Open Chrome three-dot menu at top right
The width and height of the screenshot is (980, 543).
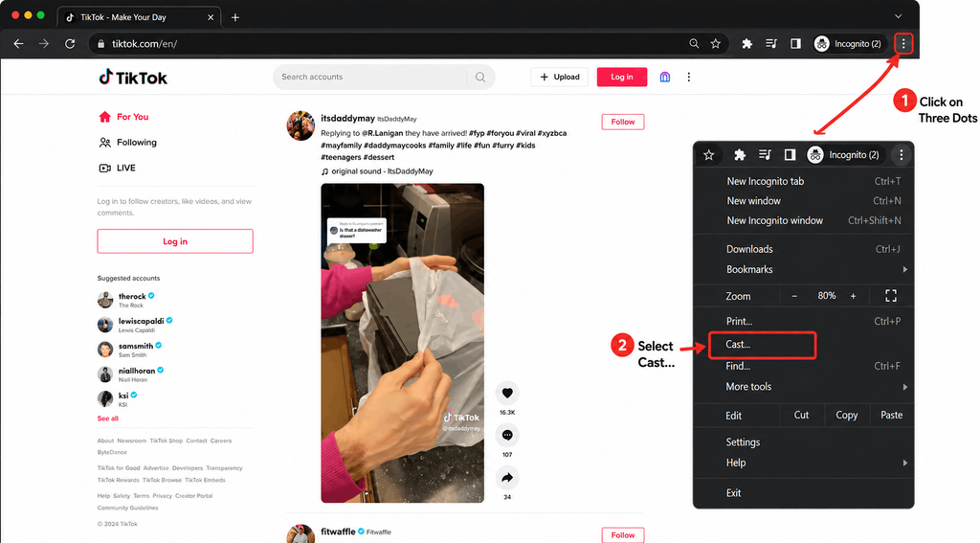(x=903, y=44)
